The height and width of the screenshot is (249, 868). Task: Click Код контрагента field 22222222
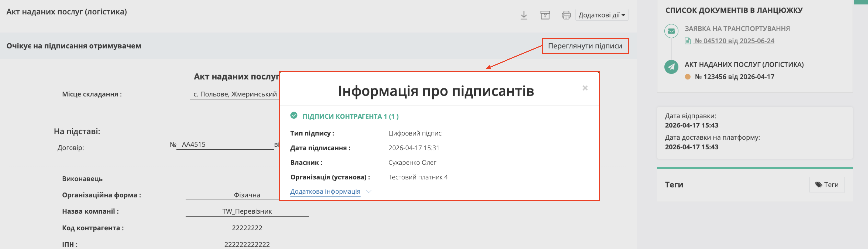click(247, 228)
